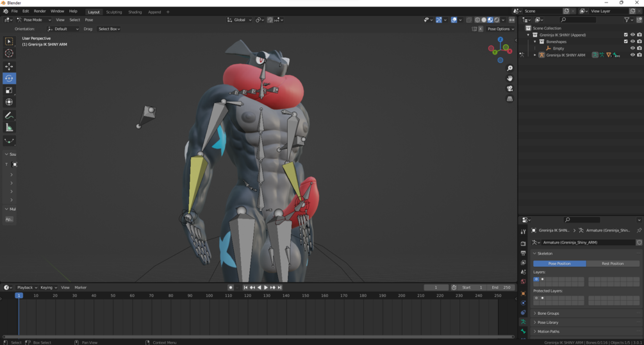Open the Object Data armature properties tab

(x=523, y=322)
